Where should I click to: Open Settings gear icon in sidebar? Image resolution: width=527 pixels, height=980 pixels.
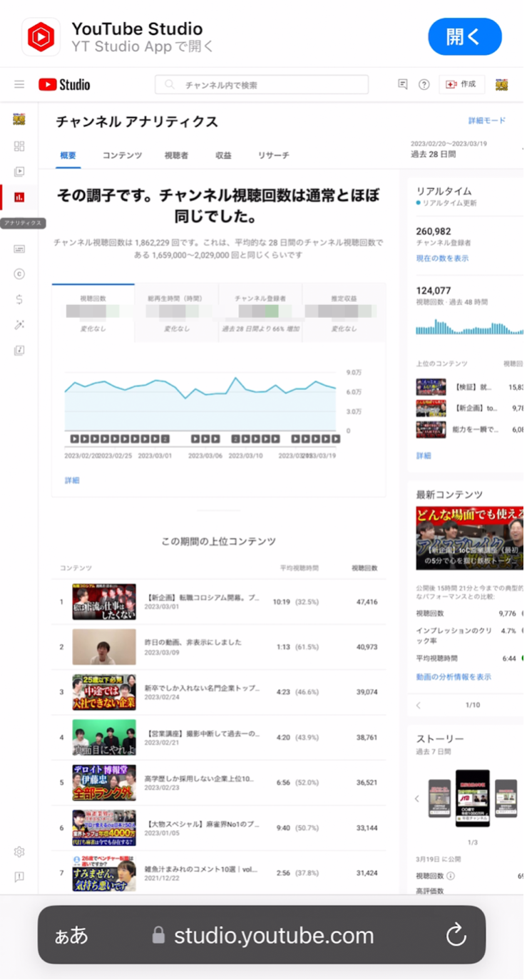pyautogui.click(x=19, y=852)
